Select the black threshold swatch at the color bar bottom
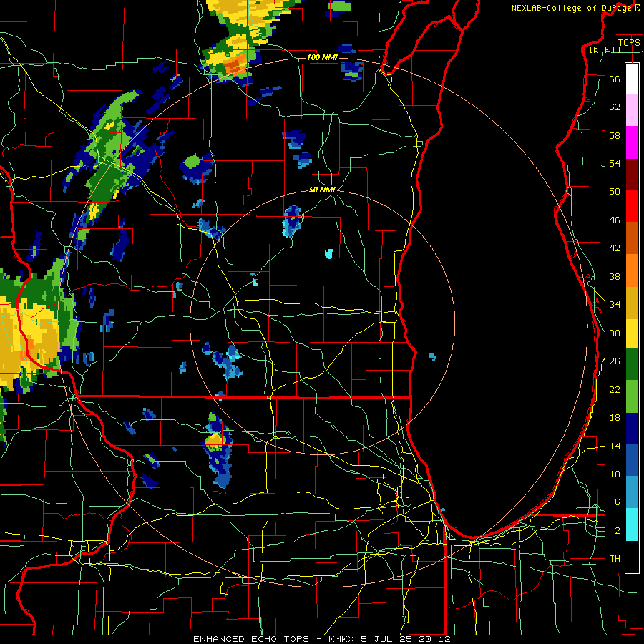Screen dimensions: 644x644 (x=632, y=557)
